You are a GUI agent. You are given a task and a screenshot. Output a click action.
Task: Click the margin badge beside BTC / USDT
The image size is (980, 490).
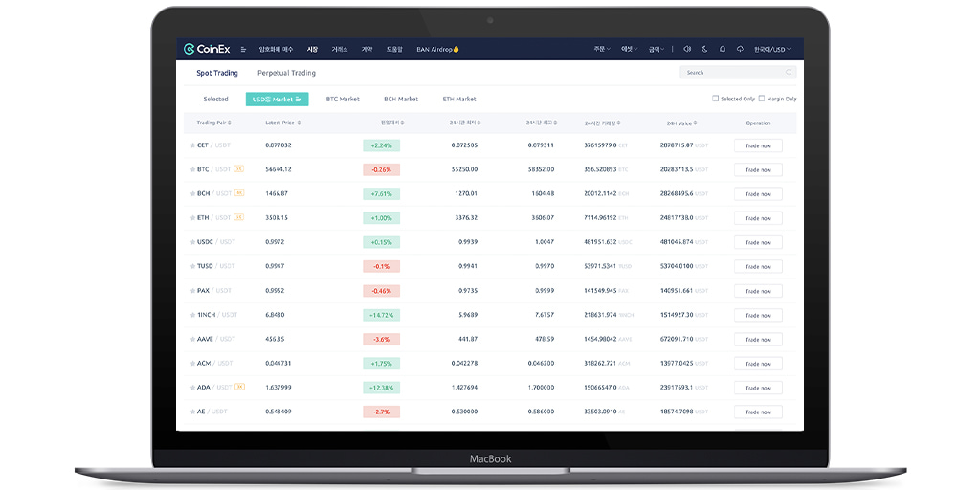coord(238,168)
